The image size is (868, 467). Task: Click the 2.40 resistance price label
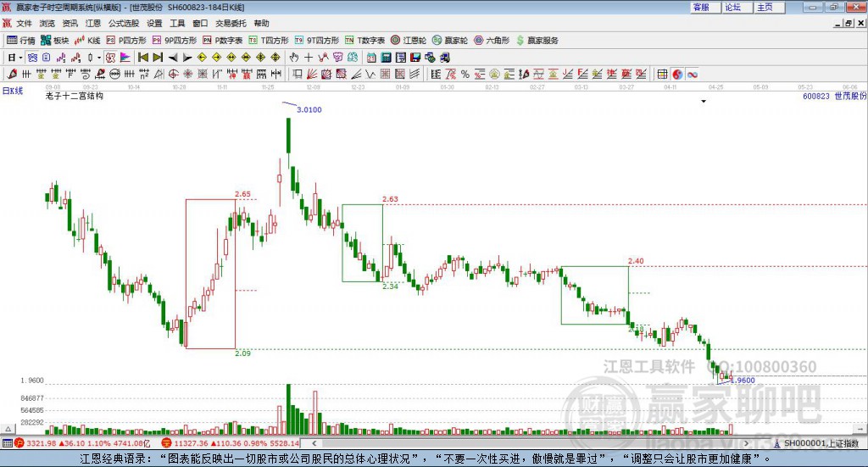(x=636, y=260)
